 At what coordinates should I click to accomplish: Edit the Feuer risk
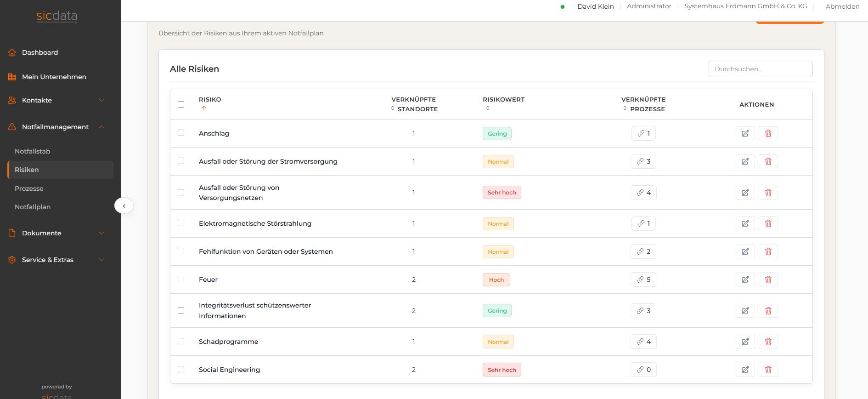745,279
